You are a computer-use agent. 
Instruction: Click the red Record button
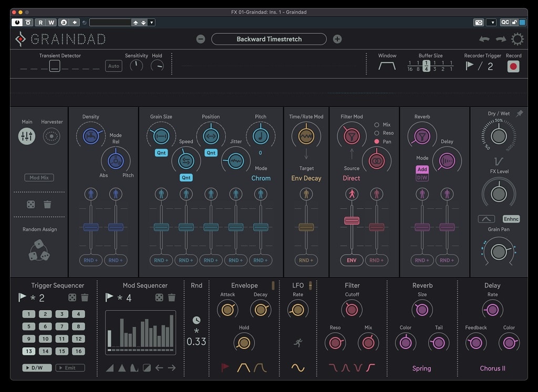[x=513, y=66]
